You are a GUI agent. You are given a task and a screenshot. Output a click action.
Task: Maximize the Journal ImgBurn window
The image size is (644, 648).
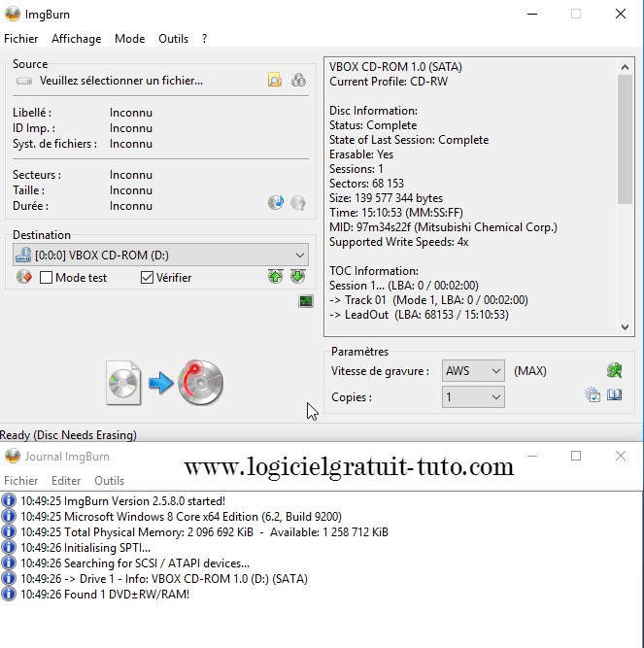point(576,456)
